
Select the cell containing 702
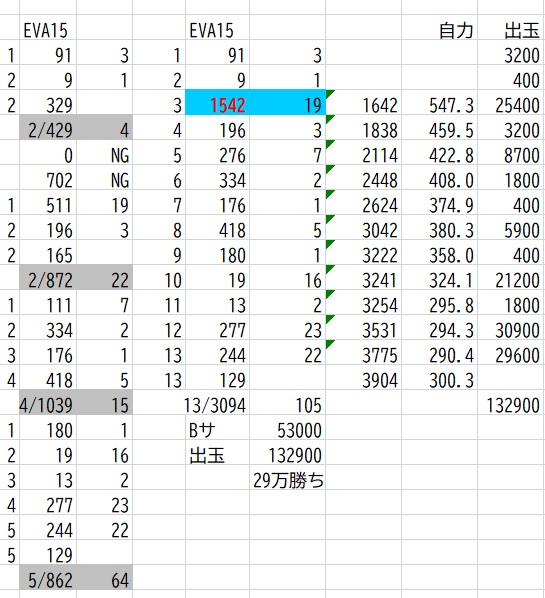coord(48,180)
